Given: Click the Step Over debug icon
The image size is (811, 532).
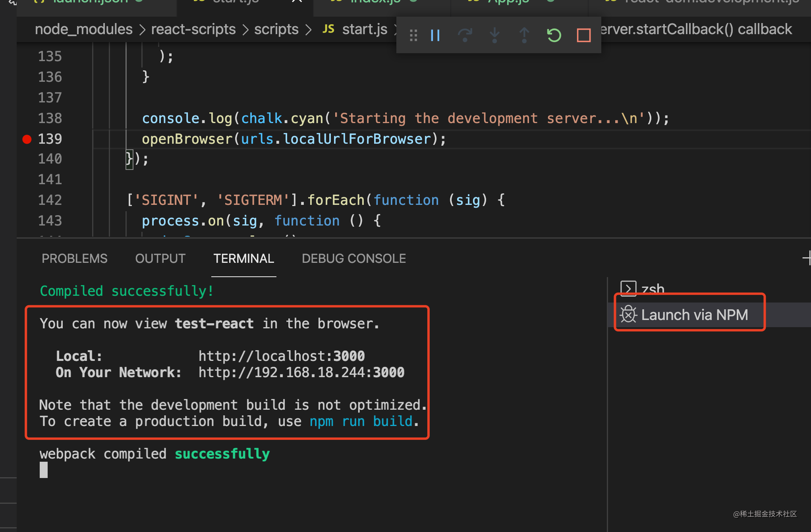Looking at the screenshot, I should 465,36.
